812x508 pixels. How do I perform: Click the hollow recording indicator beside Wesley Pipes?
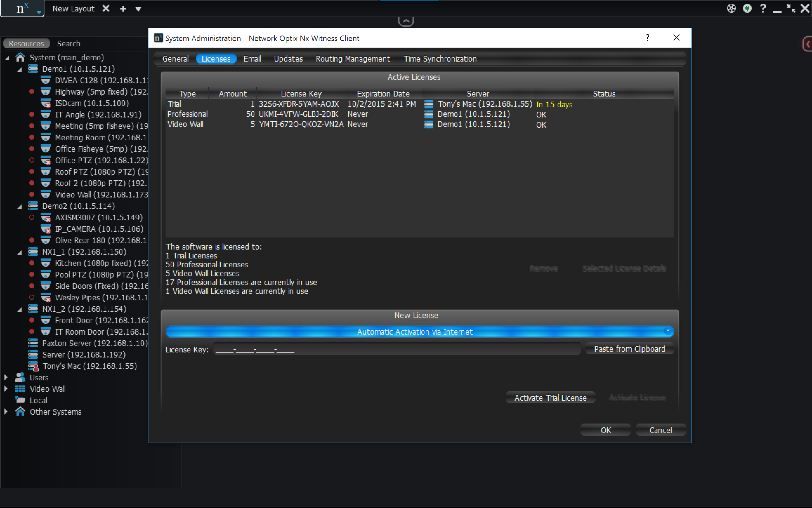(x=31, y=297)
